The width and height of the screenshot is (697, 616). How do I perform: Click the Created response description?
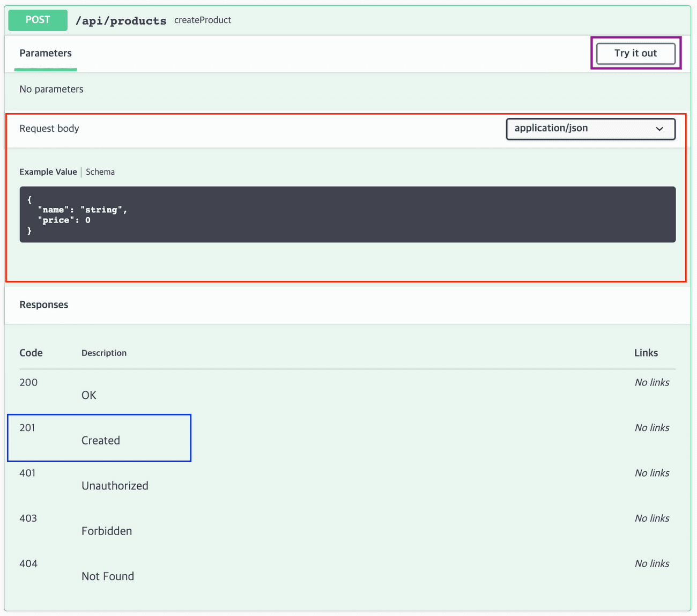point(101,441)
